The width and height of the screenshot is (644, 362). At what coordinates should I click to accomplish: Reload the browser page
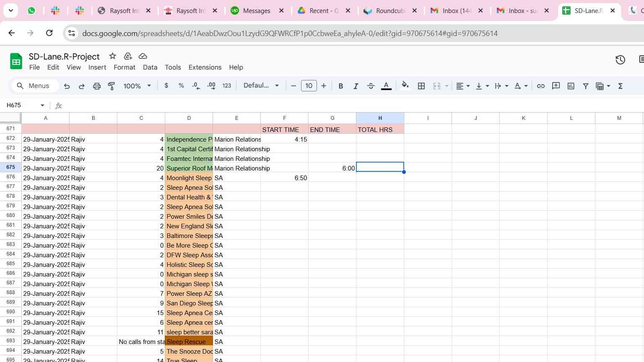(49, 33)
